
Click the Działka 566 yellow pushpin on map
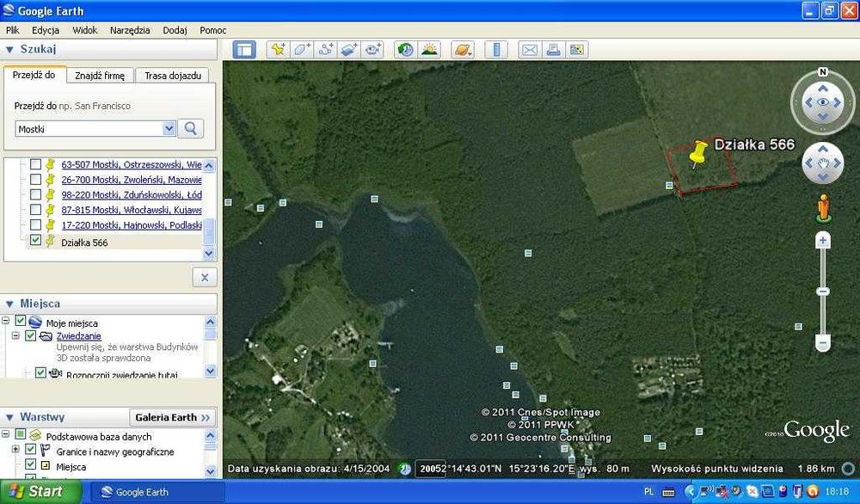(x=697, y=153)
